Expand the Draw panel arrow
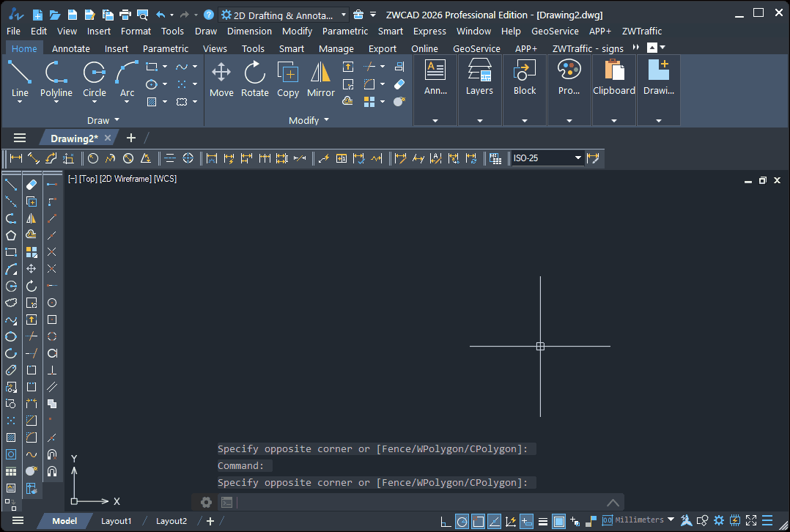Image resolution: width=790 pixels, height=532 pixels. (x=117, y=120)
